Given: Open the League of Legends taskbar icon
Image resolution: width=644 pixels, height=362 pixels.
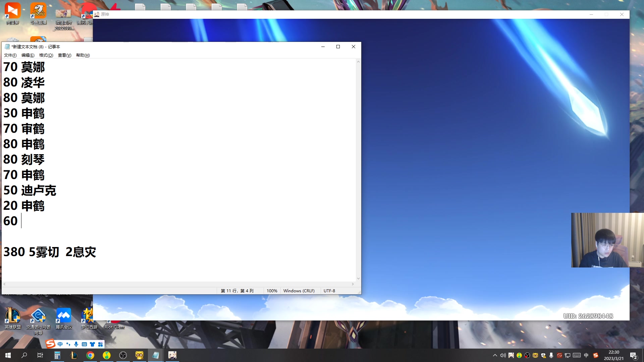Looking at the screenshot, I should click(x=74, y=355).
